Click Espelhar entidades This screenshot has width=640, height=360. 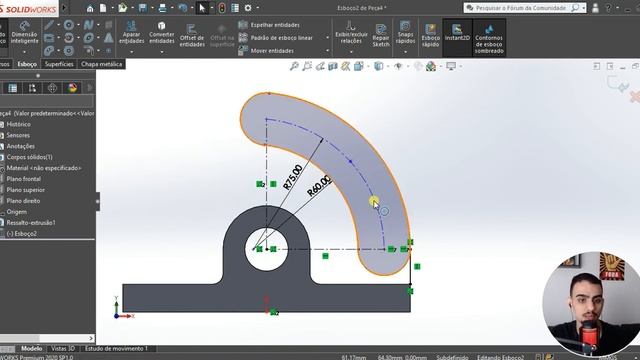[269, 25]
